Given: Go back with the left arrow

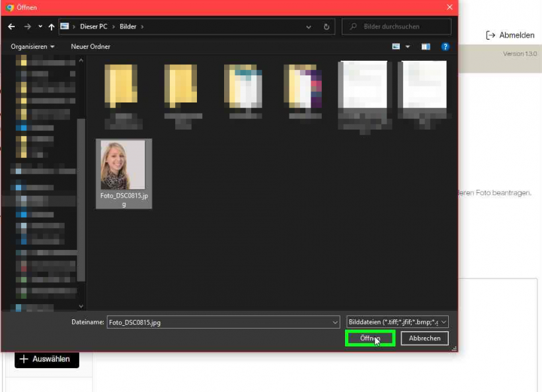Looking at the screenshot, I should coord(11,27).
